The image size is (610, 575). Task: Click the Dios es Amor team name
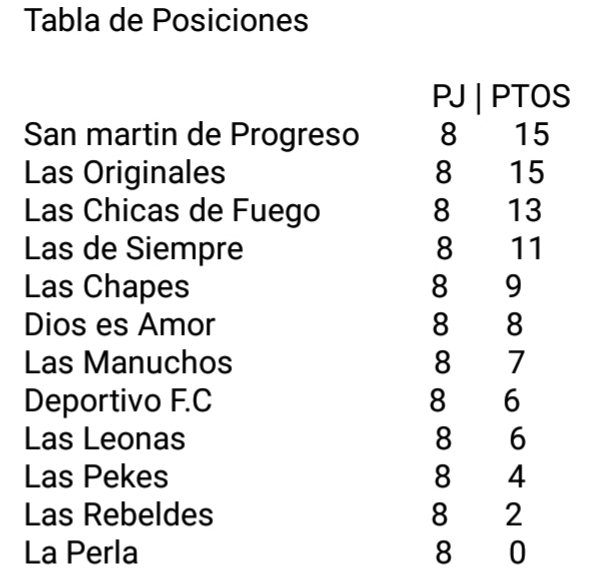click(119, 324)
